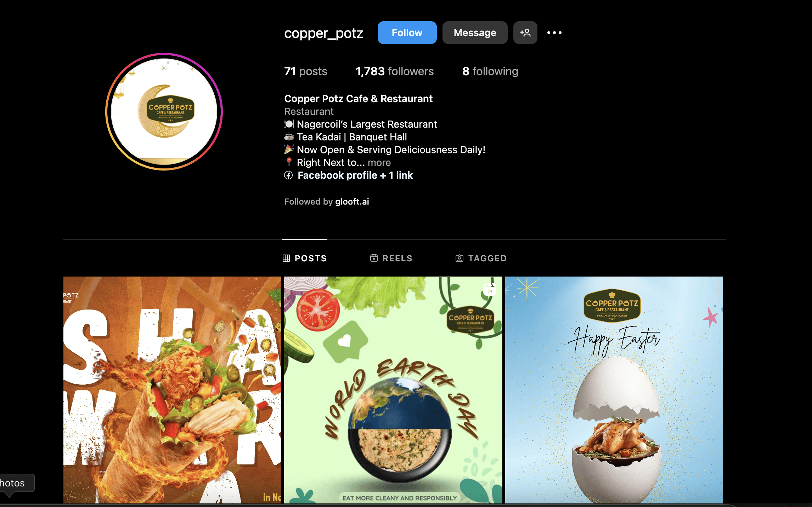This screenshot has height=507, width=812.
Task: Open the 1,783 followers list
Action: [x=395, y=71]
